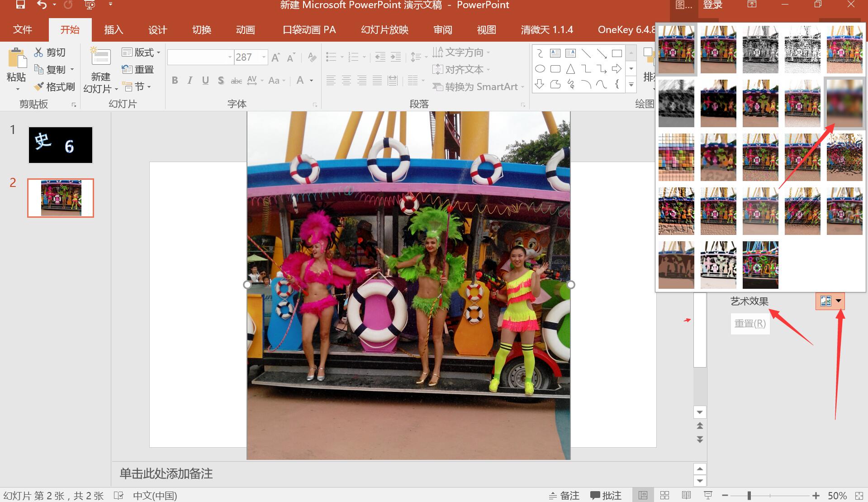Increase font size with the larger A

pyautogui.click(x=275, y=57)
